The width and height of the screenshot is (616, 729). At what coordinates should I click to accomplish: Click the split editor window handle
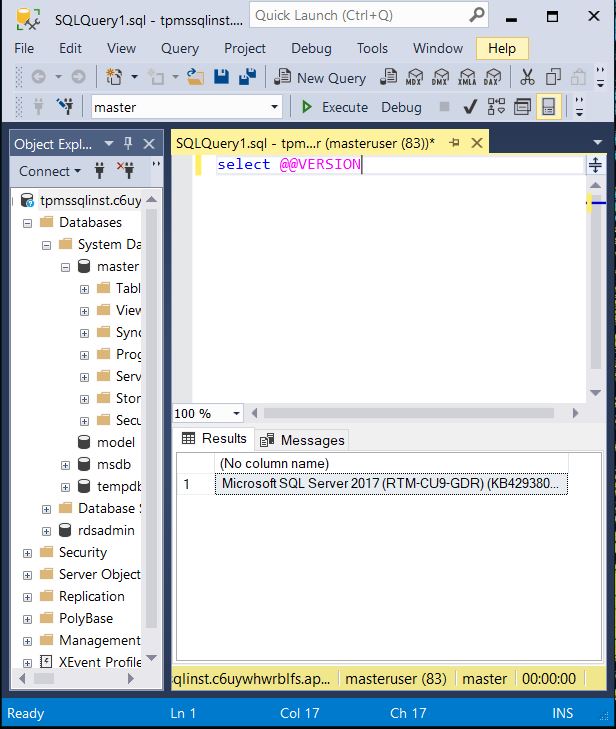(596, 165)
